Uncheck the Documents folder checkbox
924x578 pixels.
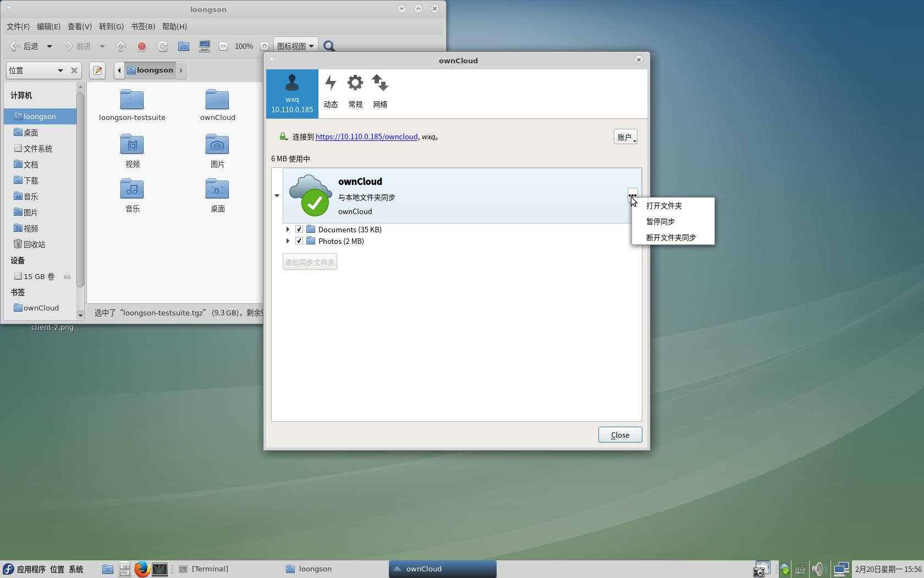click(299, 230)
